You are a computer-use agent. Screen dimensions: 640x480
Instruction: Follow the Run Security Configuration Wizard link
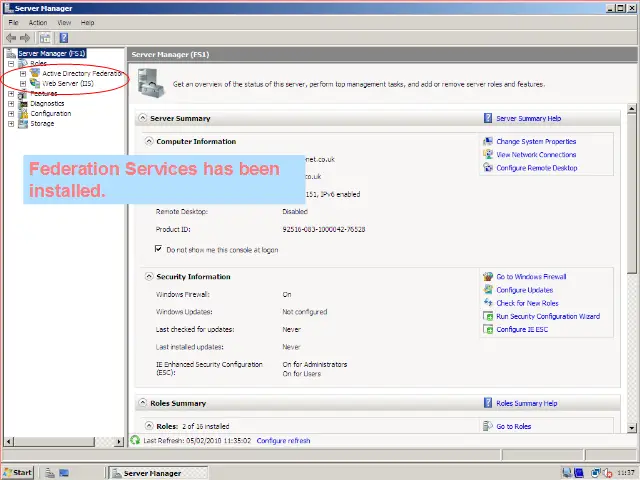coord(548,316)
